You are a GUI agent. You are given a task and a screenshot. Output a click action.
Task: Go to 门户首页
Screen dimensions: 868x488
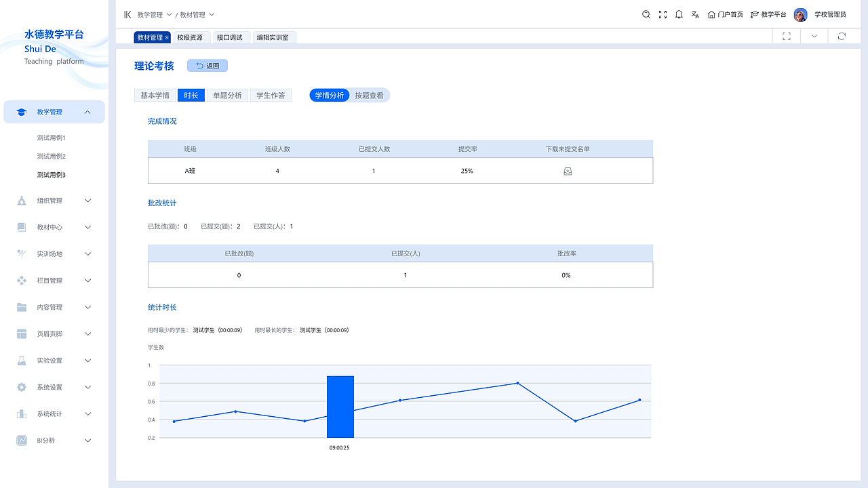pyautogui.click(x=725, y=14)
